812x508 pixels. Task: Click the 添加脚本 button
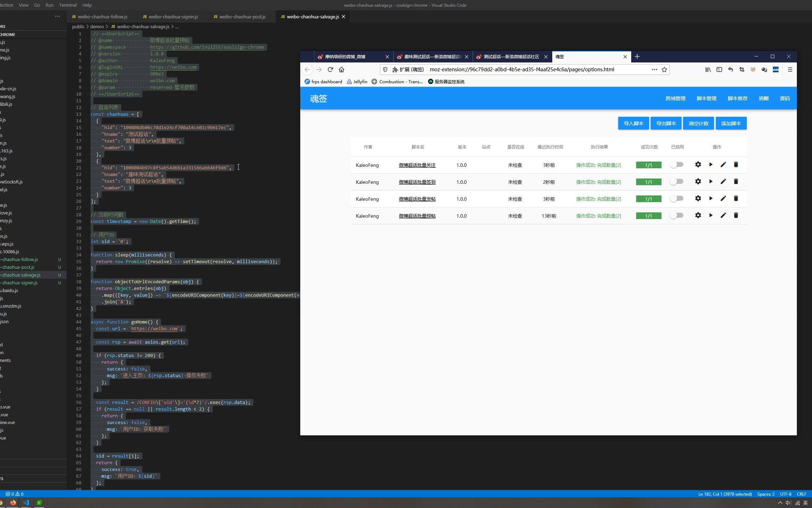[x=731, y=123]
